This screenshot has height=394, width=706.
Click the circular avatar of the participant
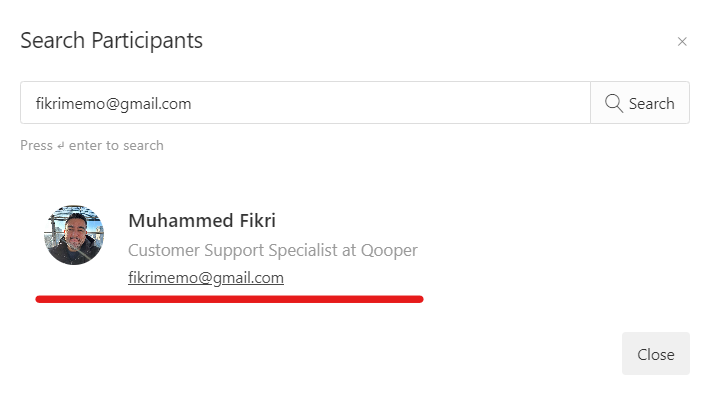[74, 235]
